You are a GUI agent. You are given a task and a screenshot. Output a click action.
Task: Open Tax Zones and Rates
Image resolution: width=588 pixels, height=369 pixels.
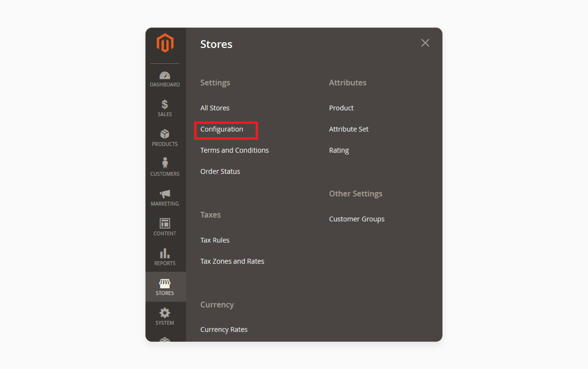(x=232, y=261)
